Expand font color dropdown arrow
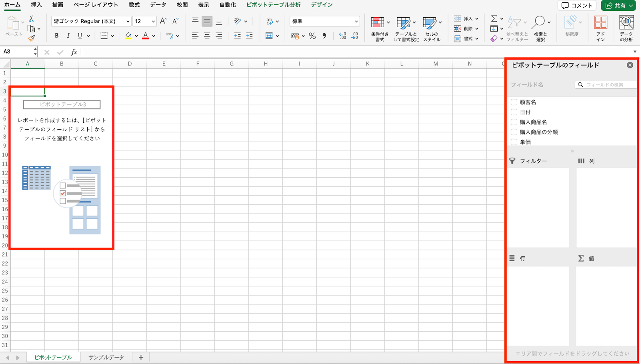The width and height of the screenshot is (640, 364). tap(154, 36)
